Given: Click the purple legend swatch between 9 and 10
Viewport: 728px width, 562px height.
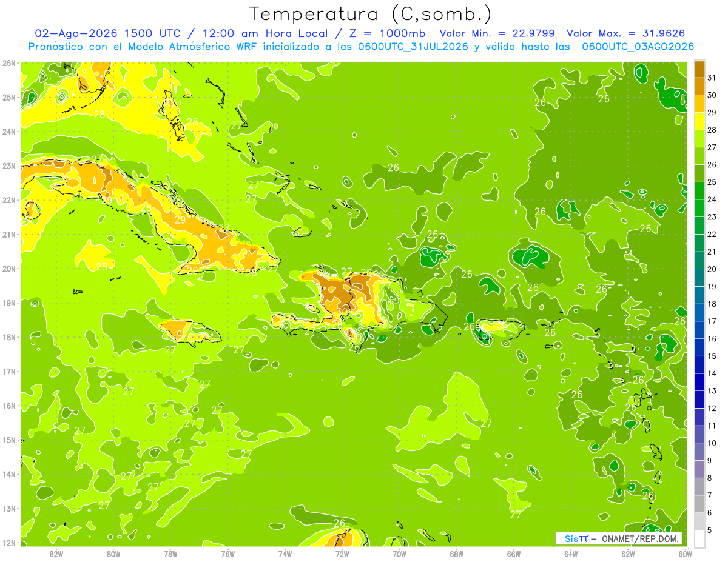Looking at the screenshot, I should (x=700, y=452).
